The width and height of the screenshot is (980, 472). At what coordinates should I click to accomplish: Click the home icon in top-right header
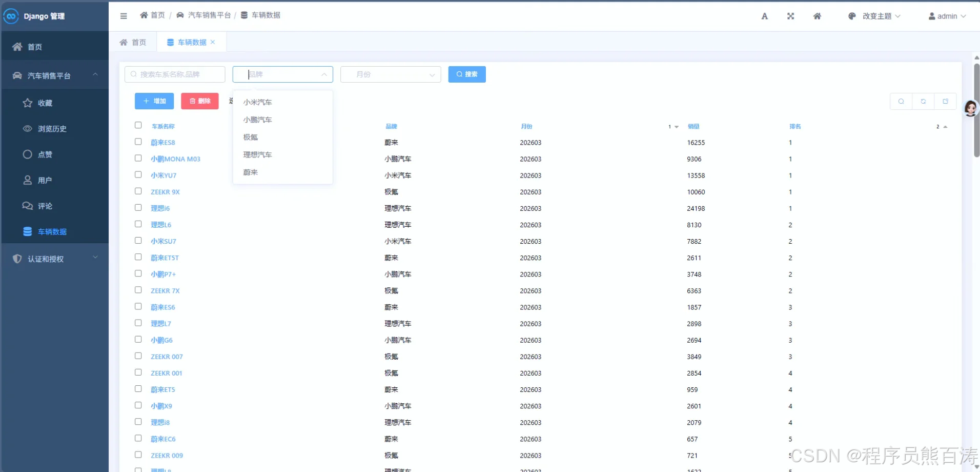click(x=817, y=16)
